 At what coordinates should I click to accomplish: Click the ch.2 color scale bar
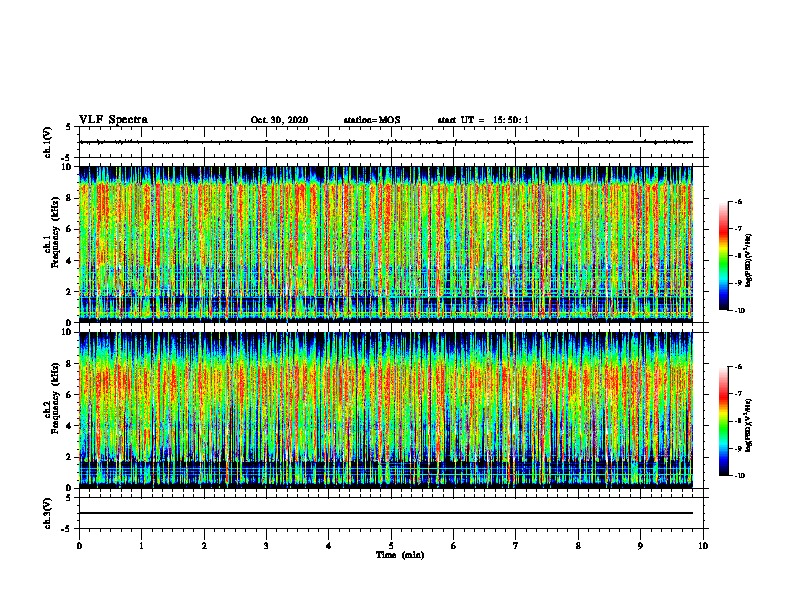(724, 421)
